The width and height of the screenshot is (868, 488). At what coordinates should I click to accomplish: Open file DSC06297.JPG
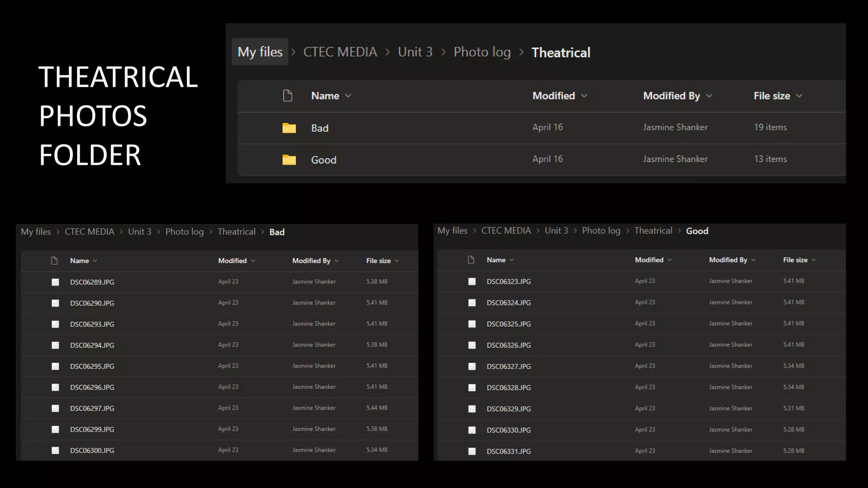[x=92, y=408]
